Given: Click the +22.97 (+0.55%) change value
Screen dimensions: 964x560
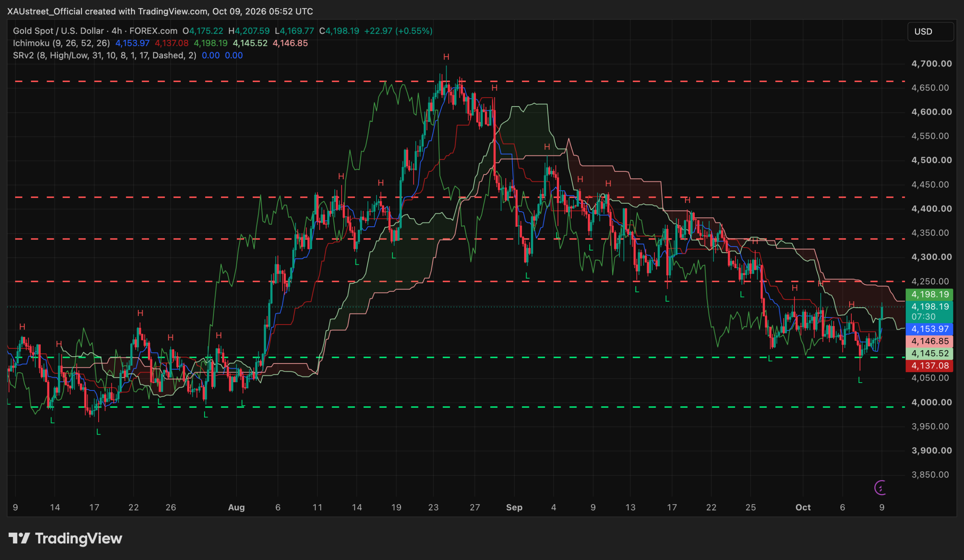Looking at the screenshot, I should click(398, 31).
